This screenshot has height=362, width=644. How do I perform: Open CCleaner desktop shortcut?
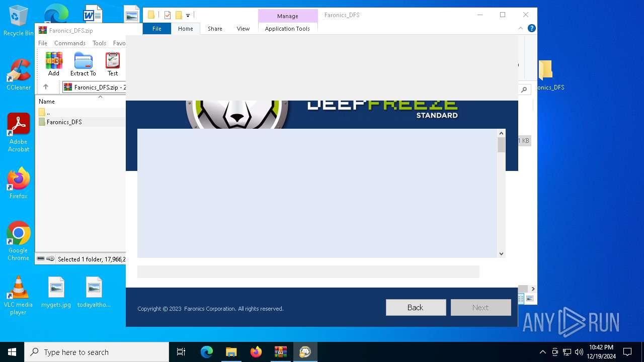point(19,74)
